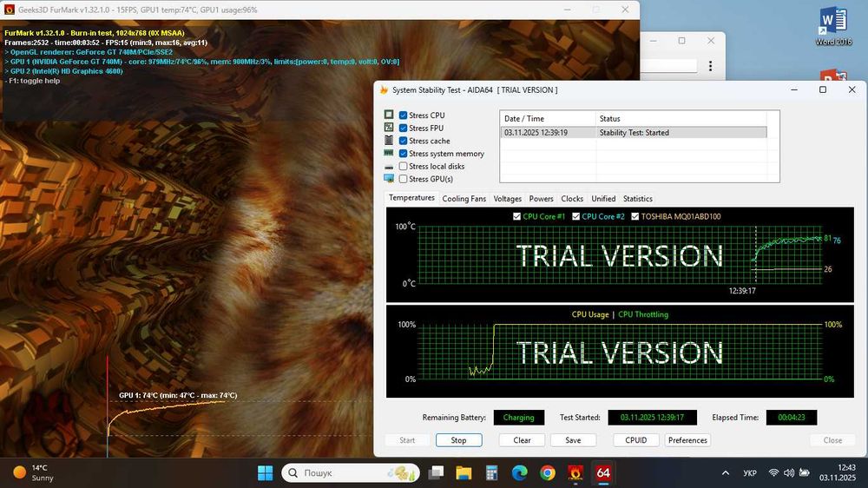This screenshot has height=488, width=868.
Task: Open Google Chrome from the taskbar
Action: [x=547, y=473]
